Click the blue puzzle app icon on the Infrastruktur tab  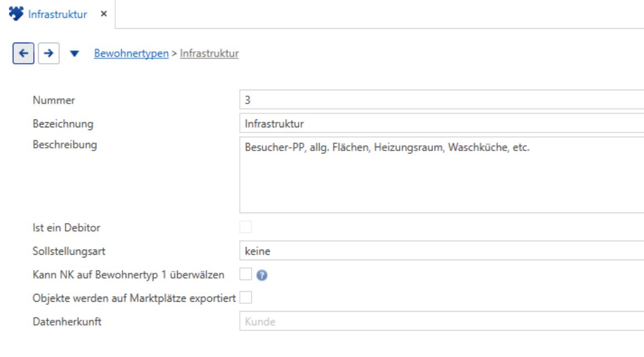click(16, 13)
